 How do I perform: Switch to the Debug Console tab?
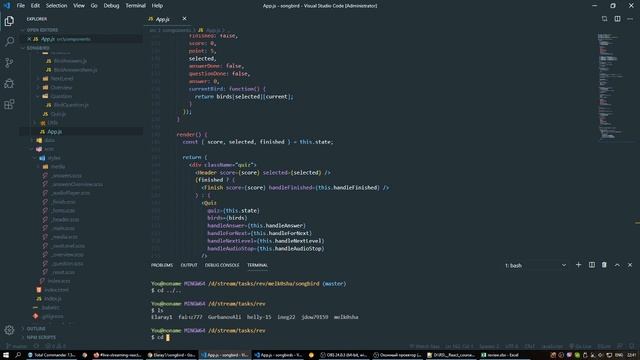pos(222,265)
